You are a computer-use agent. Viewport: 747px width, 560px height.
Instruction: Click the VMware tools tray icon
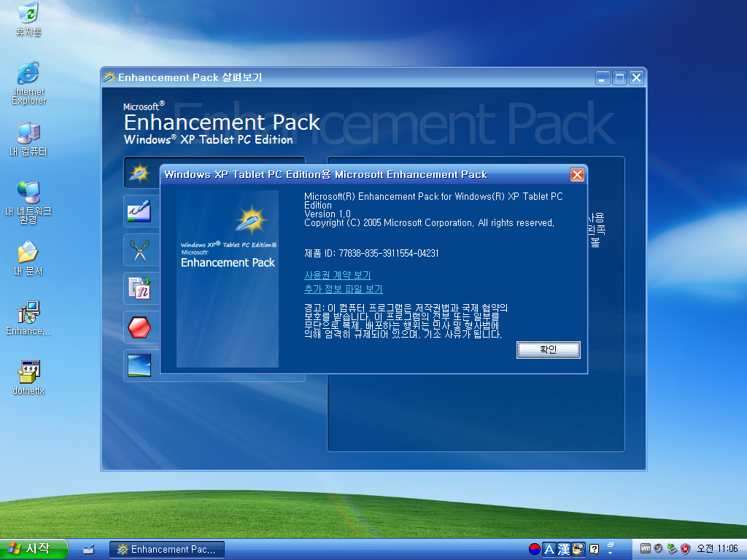point(645,548)
